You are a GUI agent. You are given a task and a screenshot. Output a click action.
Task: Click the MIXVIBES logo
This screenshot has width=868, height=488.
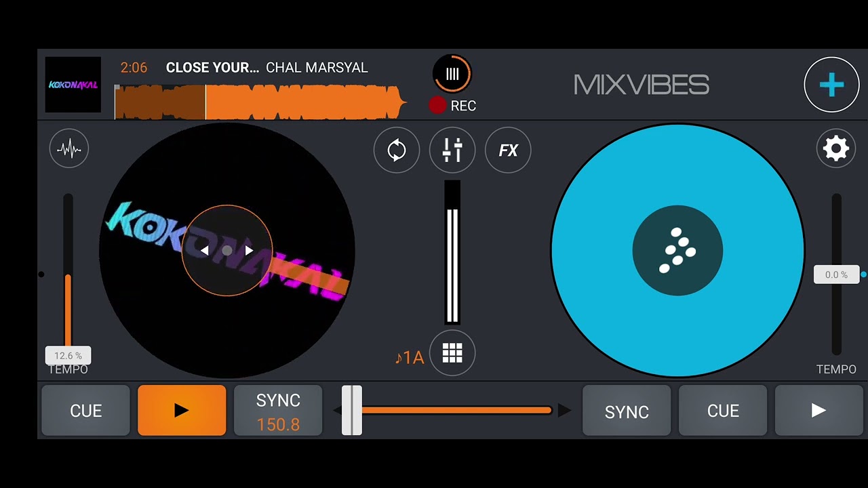[x=642, y=85]
